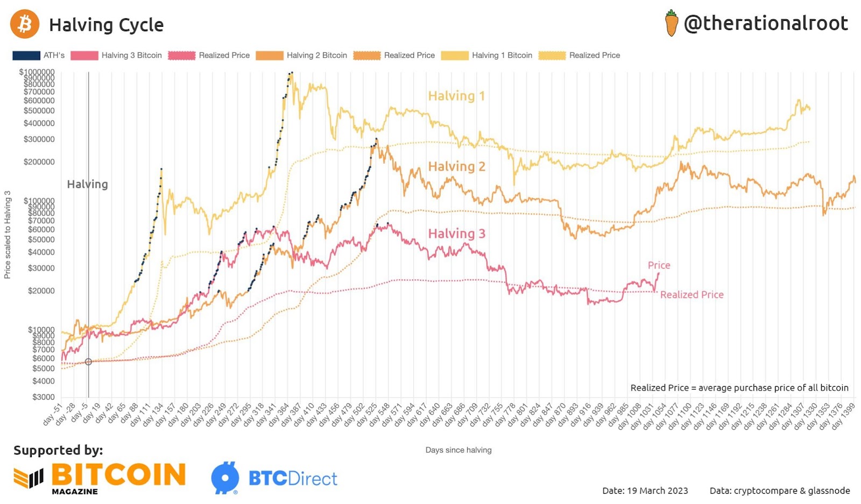Click the pink Price annotation label
The width and height of the screenshot is (861, 504).
click(659, 265)
